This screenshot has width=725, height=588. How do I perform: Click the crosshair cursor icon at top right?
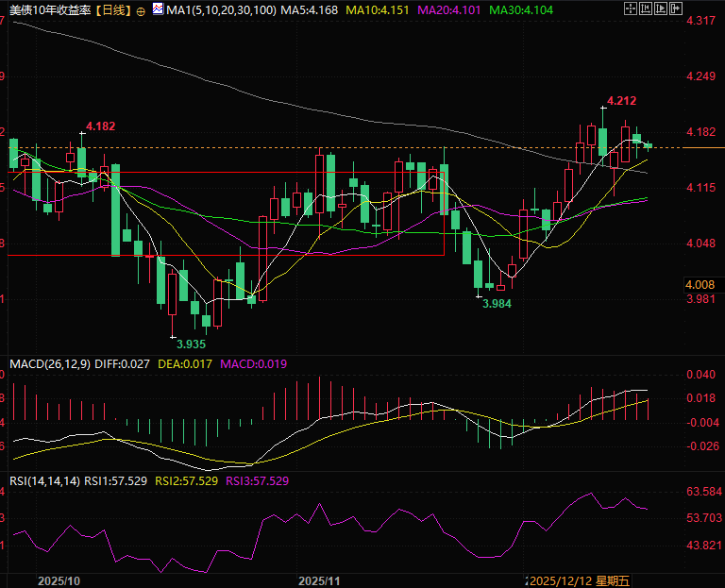click(631, 8)
